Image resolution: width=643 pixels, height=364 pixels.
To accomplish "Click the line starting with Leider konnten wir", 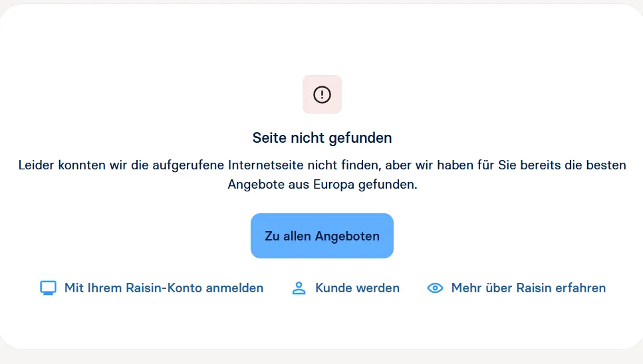I will click(322, 165).
